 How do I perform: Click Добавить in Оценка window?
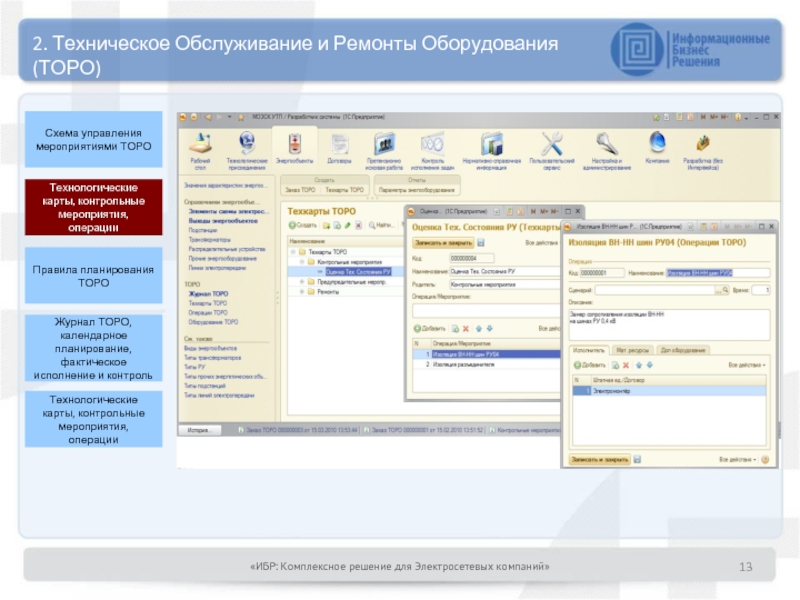click(x=430, y=329)
